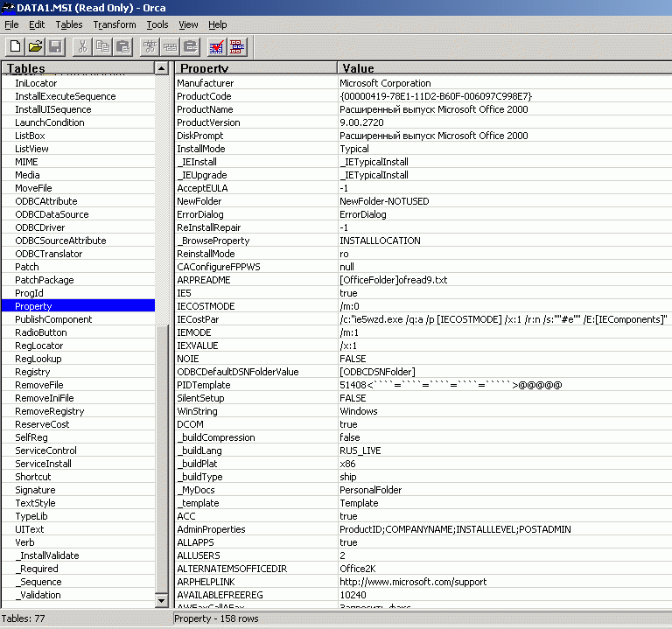Viewport: 672px width, 629px height.
Task: Click the Cut Row toolbar icon
Action: [x=150, y=46]
